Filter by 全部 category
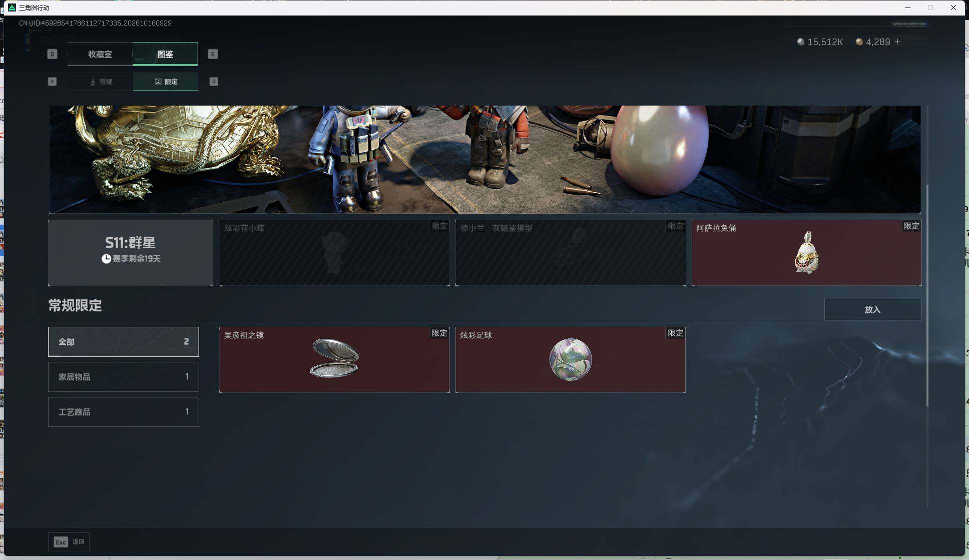 point(124,342)
